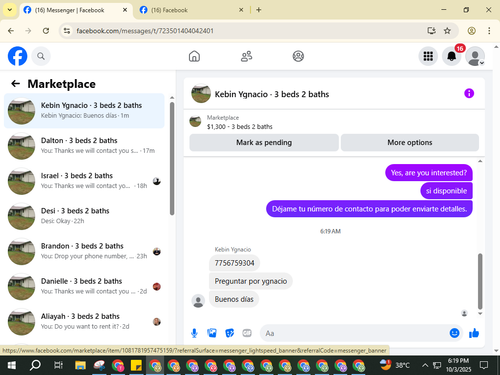The width and height of the screenshot is (500, 375).
Task: Click the conversation list scrollbar
Action: point(172,159)
